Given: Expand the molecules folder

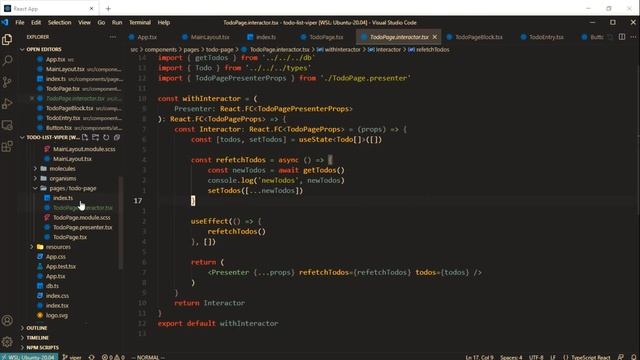Looking at the screenshot, I should coord(62,169).
